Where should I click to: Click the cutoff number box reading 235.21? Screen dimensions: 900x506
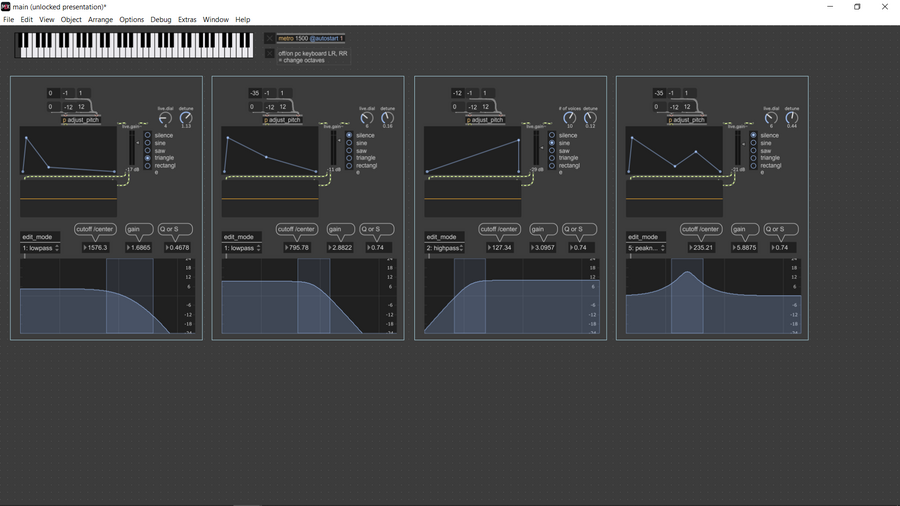(701, 248)
